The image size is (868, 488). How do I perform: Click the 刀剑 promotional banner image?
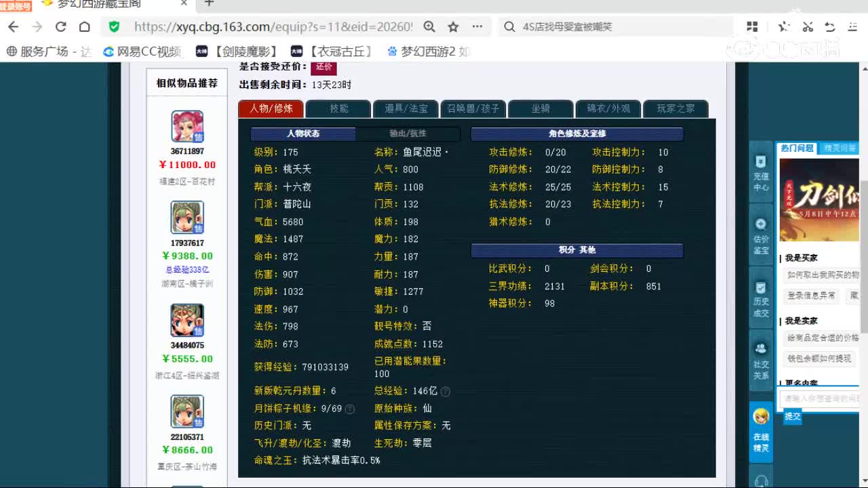click(x=819, y=200)
